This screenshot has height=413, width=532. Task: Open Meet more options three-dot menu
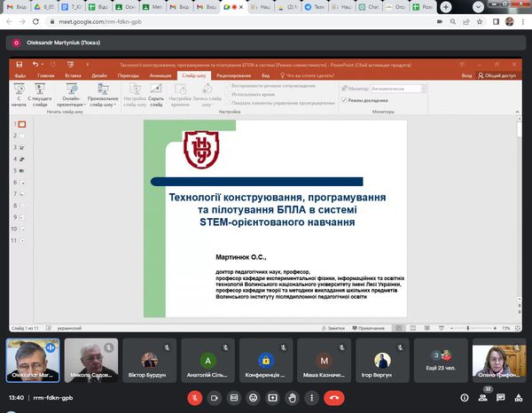tap(311, 398)
